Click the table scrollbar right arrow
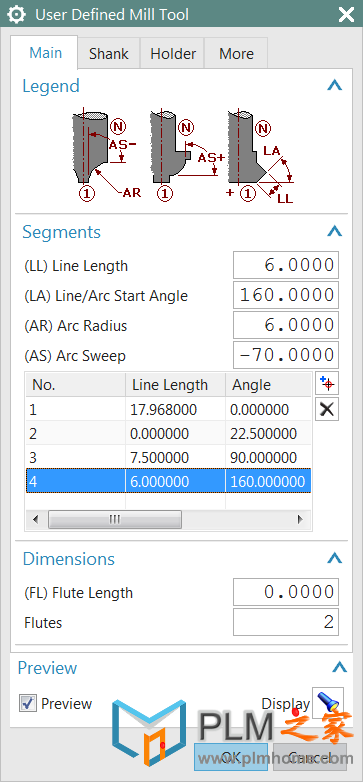 coord(300,520)
